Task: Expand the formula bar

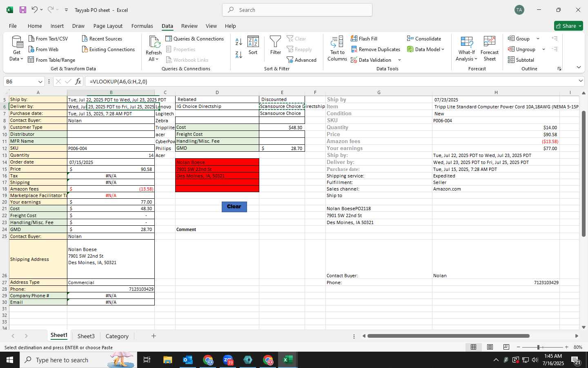Action: click(x=581, y=81)
